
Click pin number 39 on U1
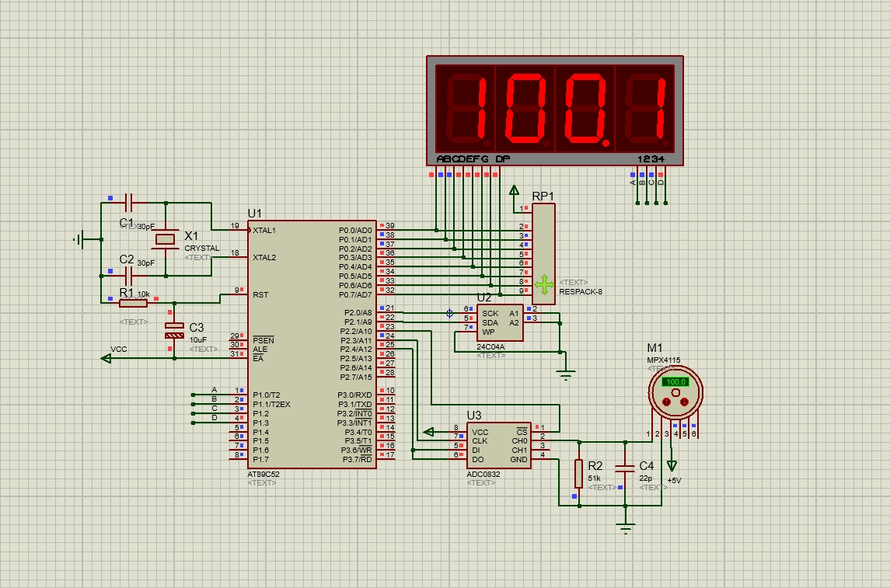coord(390,226)
